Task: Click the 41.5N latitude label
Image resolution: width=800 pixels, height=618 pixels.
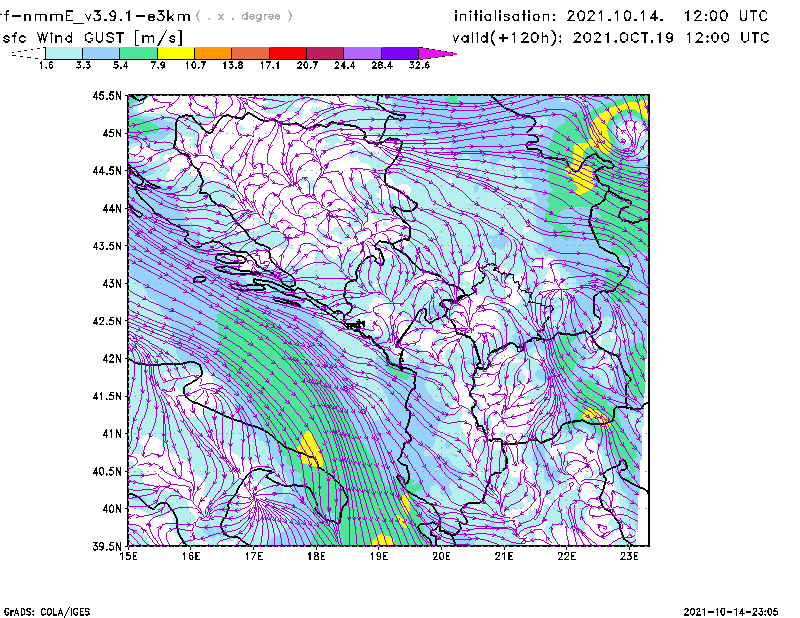Action: [x=108, y=396]
